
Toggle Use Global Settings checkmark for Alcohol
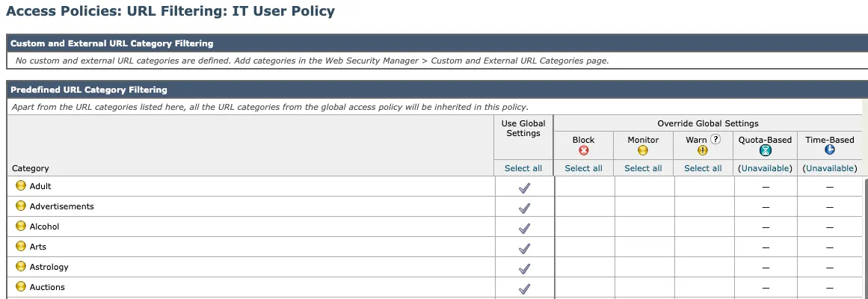pos(524,229)
